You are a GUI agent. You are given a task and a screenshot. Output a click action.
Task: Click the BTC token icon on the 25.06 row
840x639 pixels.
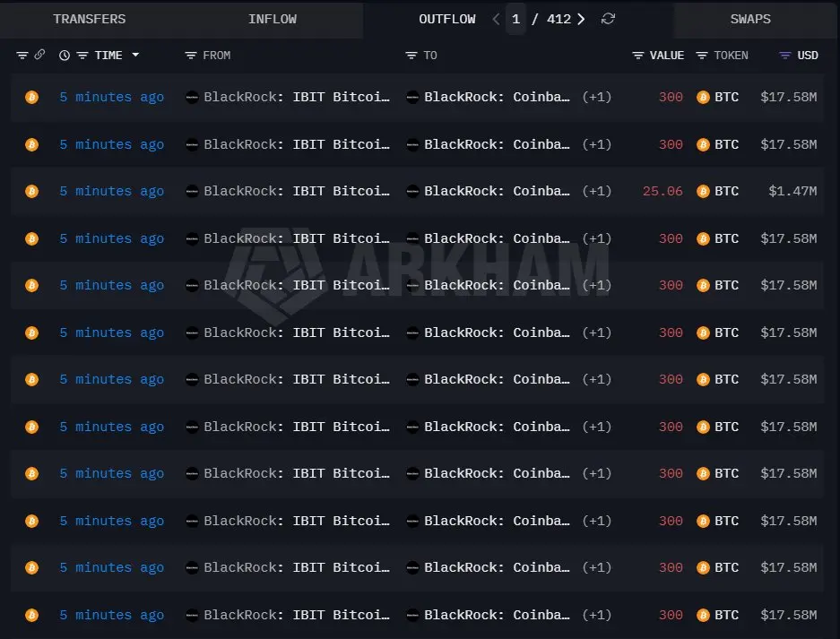(x=703, y=191)
